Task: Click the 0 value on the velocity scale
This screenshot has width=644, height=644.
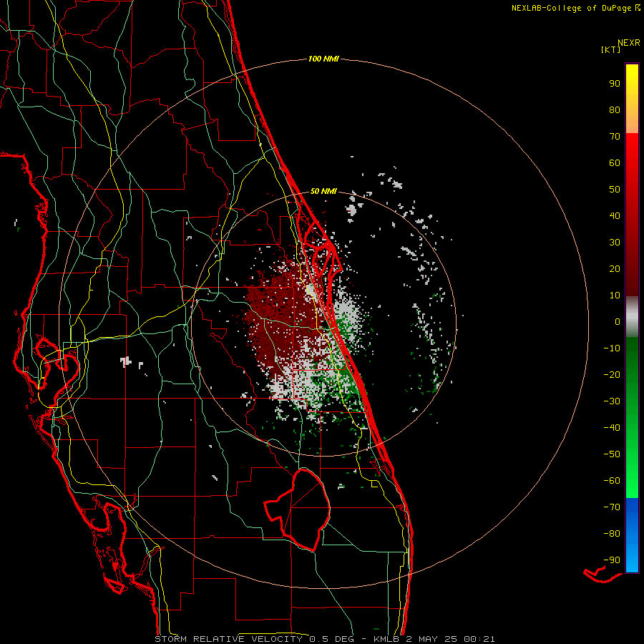Action: click(x=618, y=322)
